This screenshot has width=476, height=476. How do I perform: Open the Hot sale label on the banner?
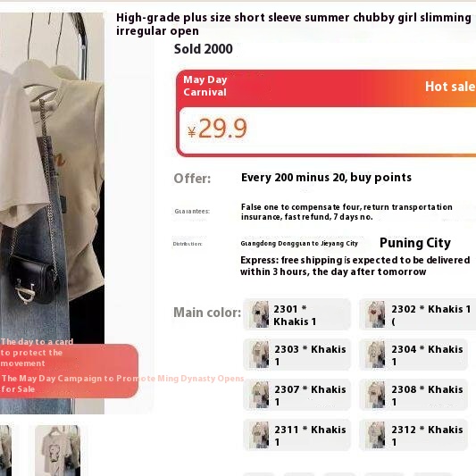click(450, 87)
